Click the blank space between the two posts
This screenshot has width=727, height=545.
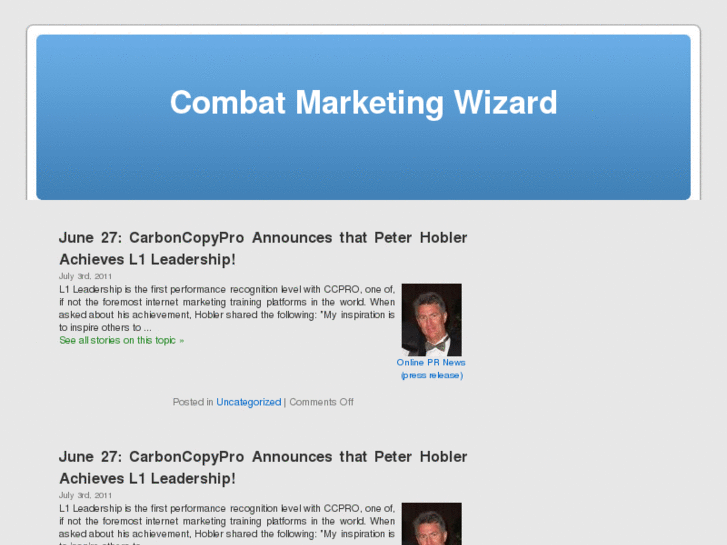tap(263, 429)
